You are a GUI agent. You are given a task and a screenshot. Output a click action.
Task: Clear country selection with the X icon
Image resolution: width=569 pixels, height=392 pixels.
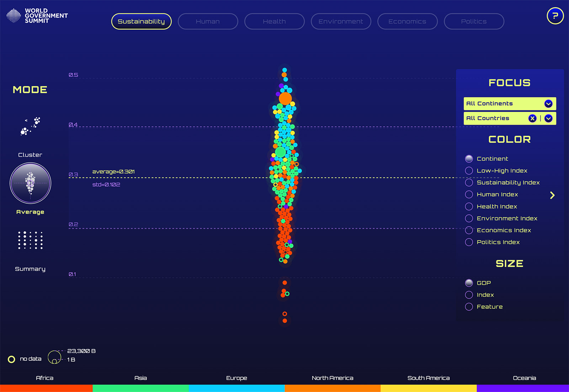pos(532,118)
